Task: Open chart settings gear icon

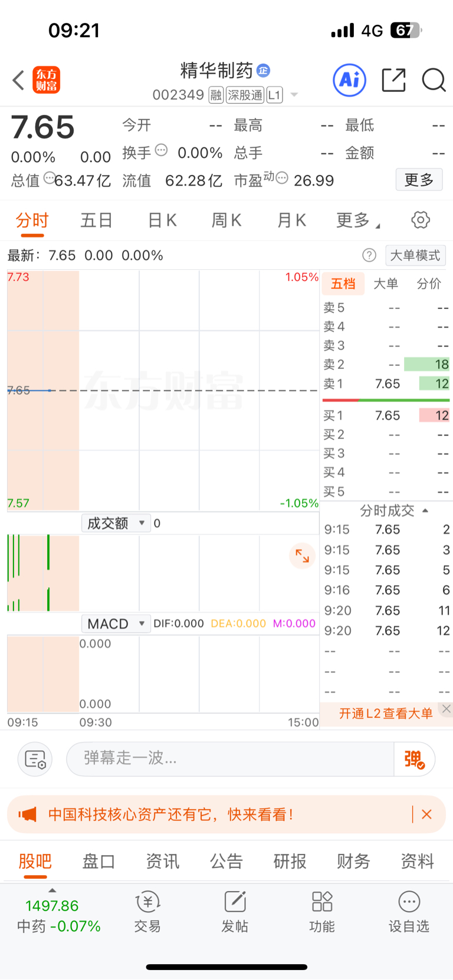Action: click(x=421, y=220)
